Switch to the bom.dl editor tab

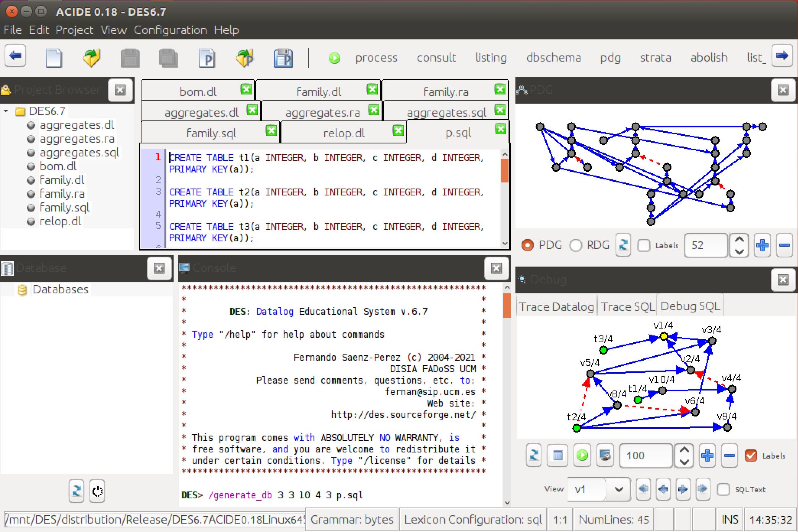[198, 91]
